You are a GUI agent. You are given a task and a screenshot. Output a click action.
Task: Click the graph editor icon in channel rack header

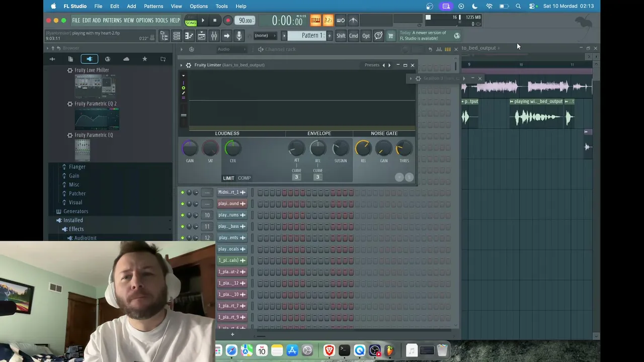[439, 49]
